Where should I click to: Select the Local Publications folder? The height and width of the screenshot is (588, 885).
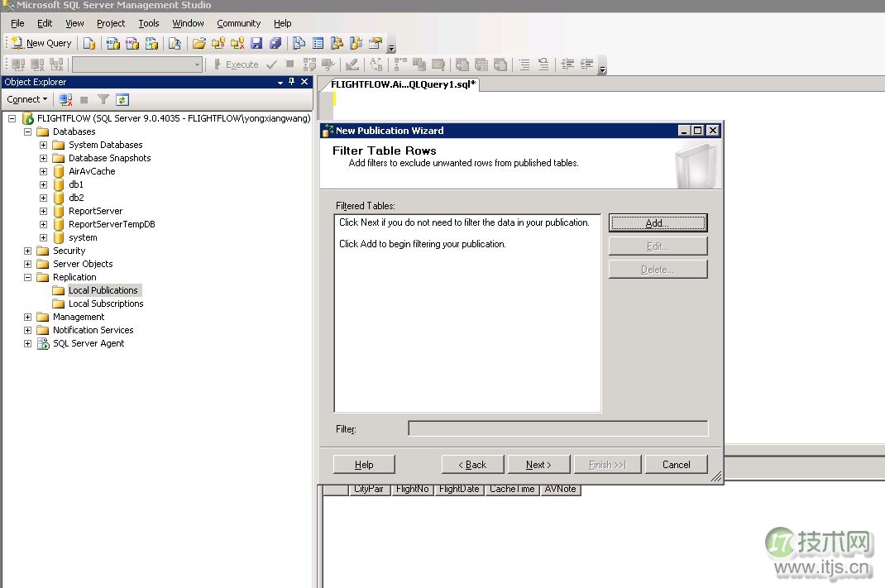pos(103,290)
